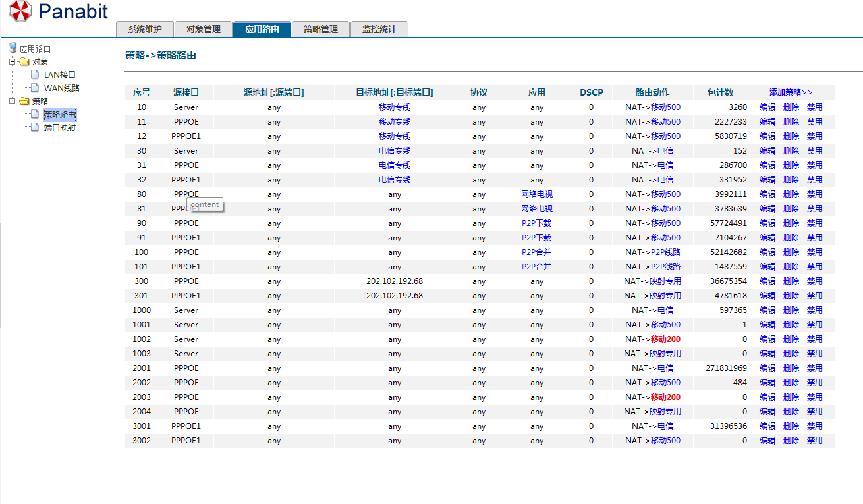Disable policy number 1000
863x504 pixels.
coord(815,310)
